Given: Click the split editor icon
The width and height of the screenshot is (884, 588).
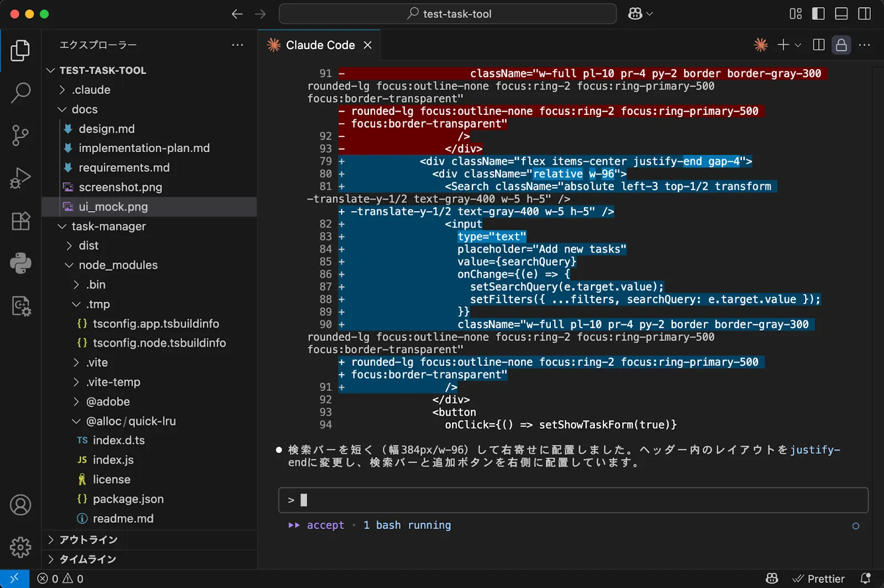Looking at the screenshot, I should (x=819, y=45).
